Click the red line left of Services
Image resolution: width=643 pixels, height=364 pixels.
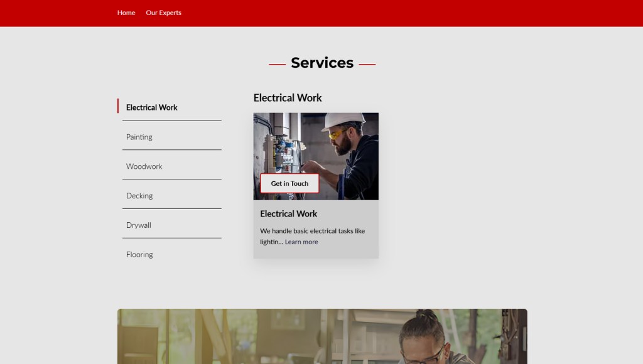pyautogui.click(x=277, y=64)
